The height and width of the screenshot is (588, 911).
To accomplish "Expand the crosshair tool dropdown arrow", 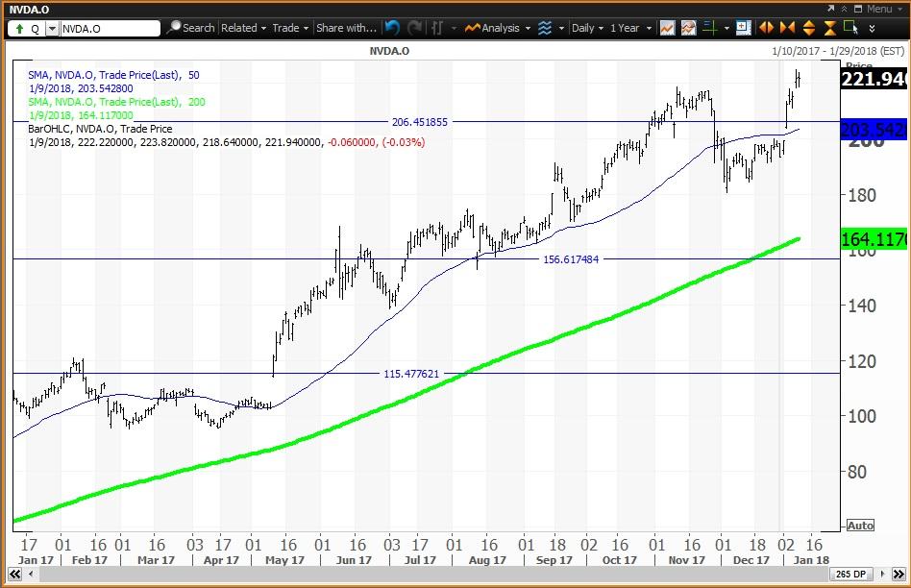I will tap(726, 28).
